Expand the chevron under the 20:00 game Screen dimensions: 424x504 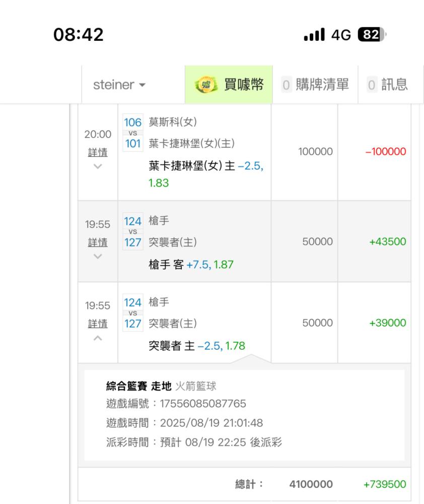[x=98, y=166]
